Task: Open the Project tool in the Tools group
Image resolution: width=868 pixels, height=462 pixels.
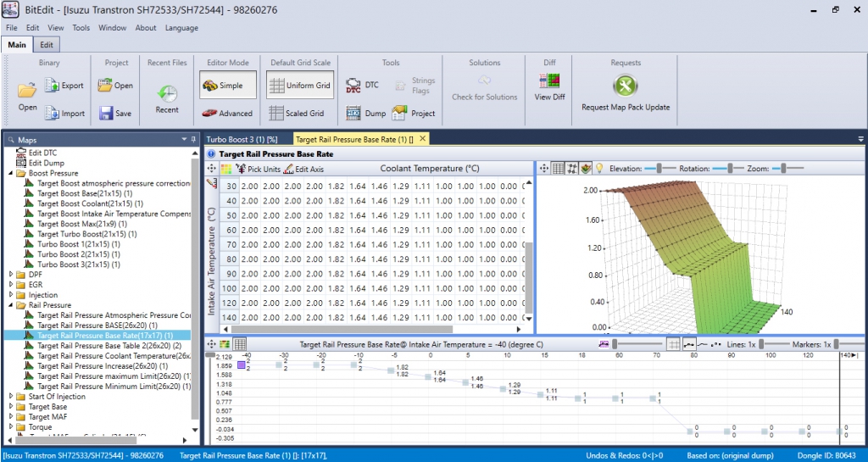Action: pyautogui.click(x=400, y=113)
